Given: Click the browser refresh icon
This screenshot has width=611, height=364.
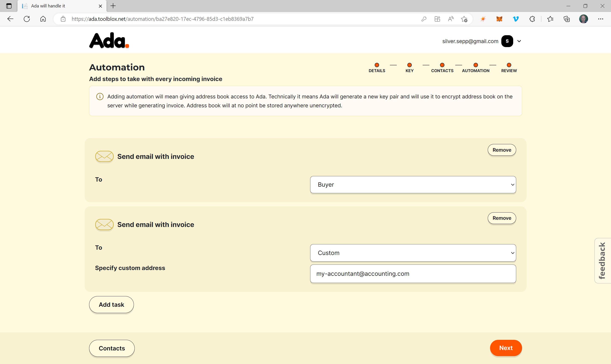Looking at the screenshot, I should click(27, 19).
